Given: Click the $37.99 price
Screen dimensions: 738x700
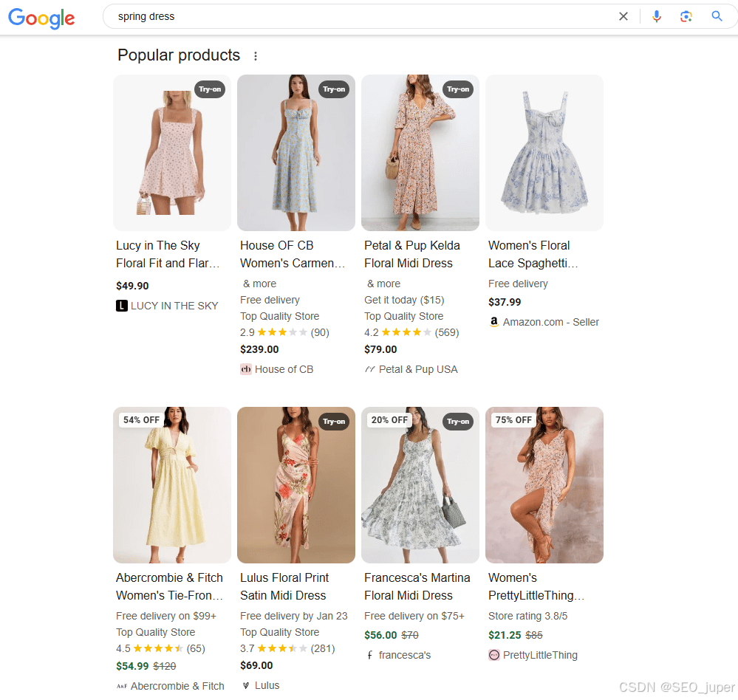Looking at the screenshot, I should (x=505, y=302).
